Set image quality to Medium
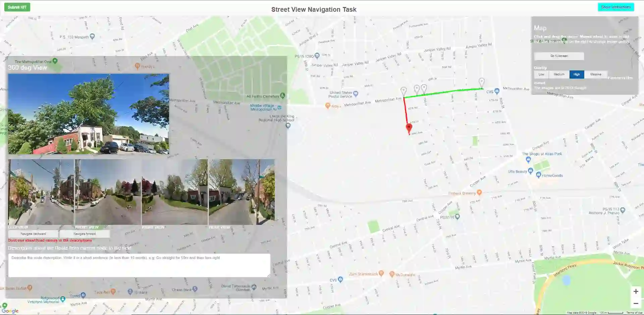Screen dimensions: 644x315 (559, 74)
